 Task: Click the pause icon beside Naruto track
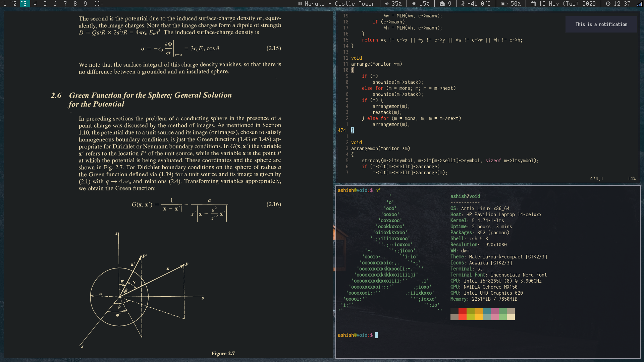[x=300, y=4]
